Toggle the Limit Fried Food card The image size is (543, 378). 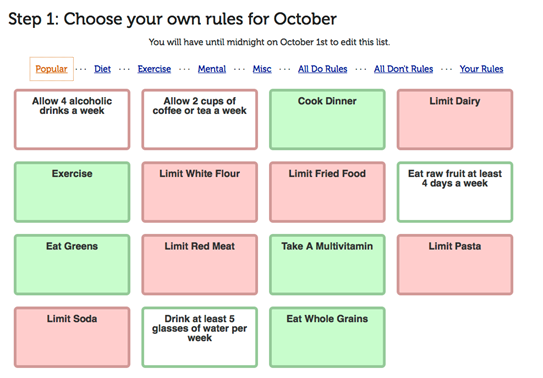pos(327,192)
